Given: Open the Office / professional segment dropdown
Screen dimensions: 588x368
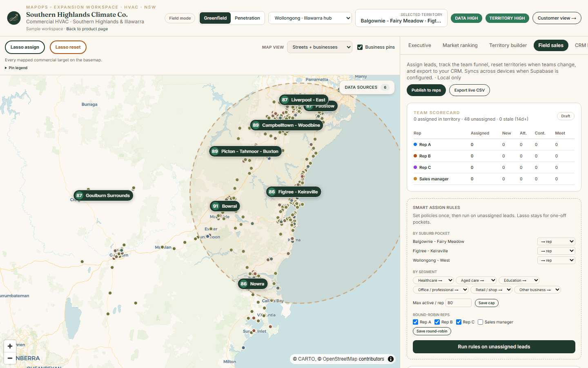Looking at the screenshot, I should [x=441, y=289].
